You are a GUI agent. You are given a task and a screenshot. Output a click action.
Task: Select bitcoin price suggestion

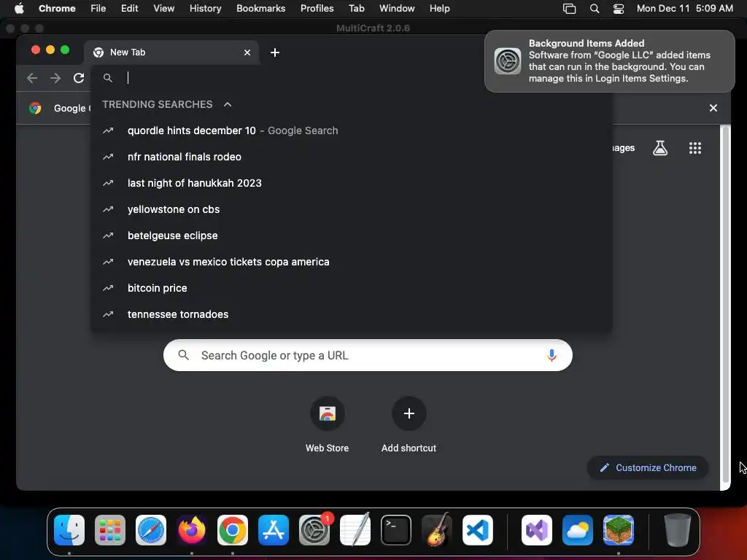pyautogui.click(x=352, y=287)
